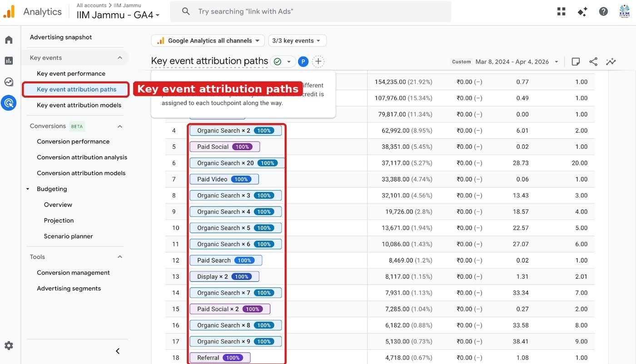
Task: Open Conversion attribution analysis
Action: (x=82, y=157)
